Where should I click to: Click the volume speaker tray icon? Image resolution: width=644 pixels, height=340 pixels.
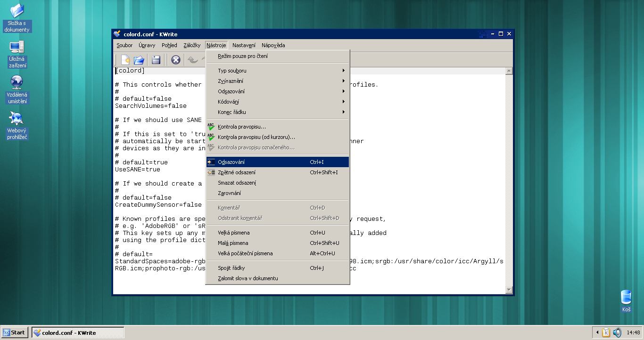617,332
